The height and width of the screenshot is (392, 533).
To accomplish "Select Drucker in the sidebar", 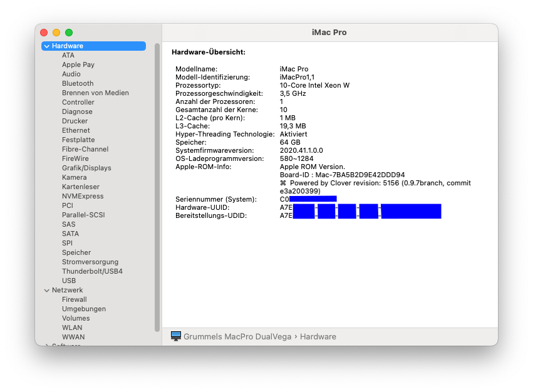I will (x=75, y=121).
